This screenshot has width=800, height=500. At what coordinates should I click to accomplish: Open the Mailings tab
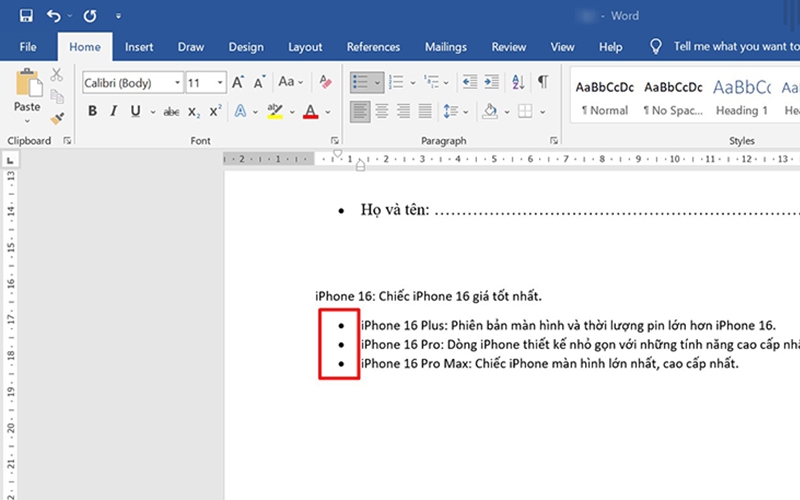446,47
